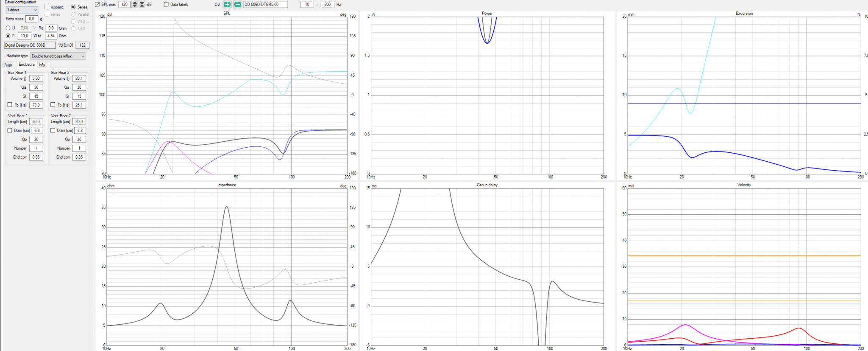The width and height of the screenshot is (868, 351).
Task: Click Vent Rear 2 Diam field
Action: (x=81, y=130)
